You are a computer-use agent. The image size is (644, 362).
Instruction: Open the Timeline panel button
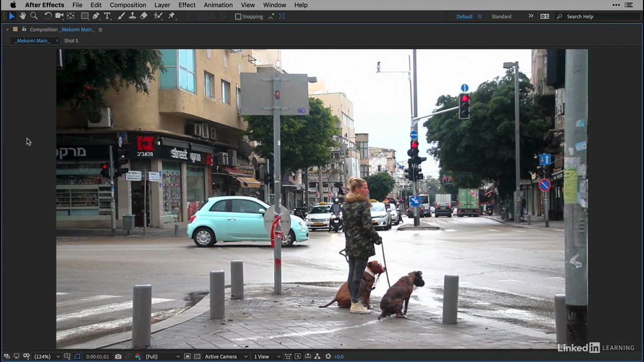308,356
